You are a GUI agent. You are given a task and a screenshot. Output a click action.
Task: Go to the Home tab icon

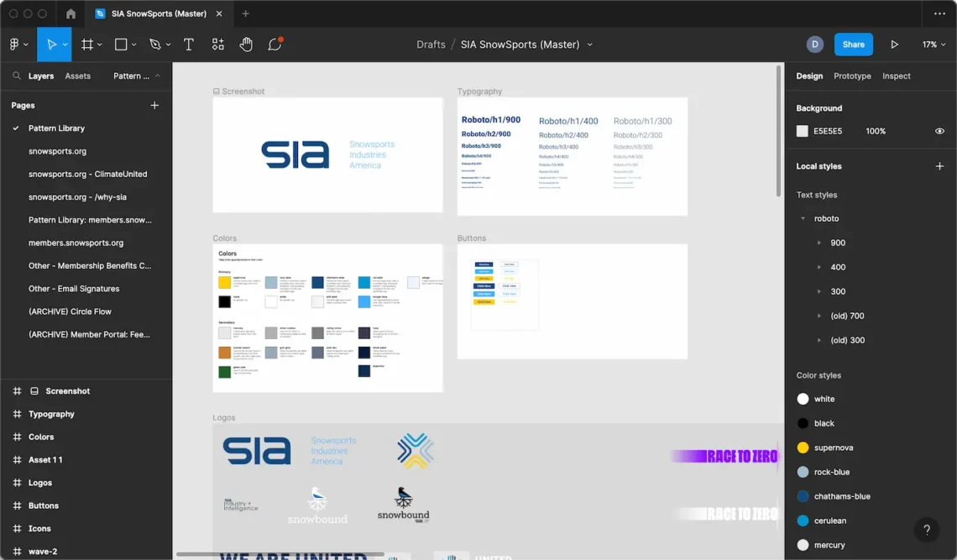click(x=71, y=13)
